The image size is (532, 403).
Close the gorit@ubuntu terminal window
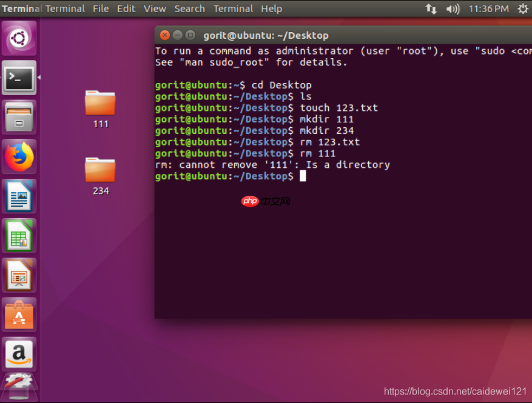pyautogui.click(x=164, y=35)
